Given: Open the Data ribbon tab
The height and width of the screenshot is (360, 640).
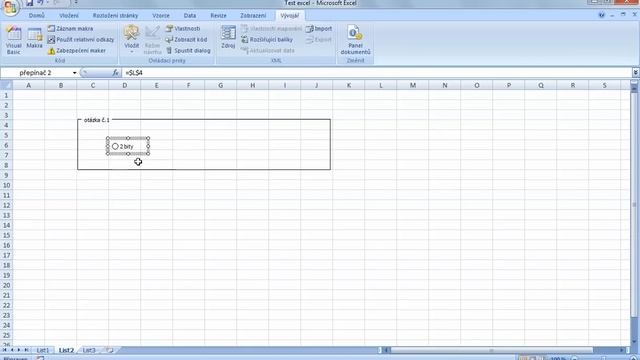Looking at the screenshot, I should 190,16.
